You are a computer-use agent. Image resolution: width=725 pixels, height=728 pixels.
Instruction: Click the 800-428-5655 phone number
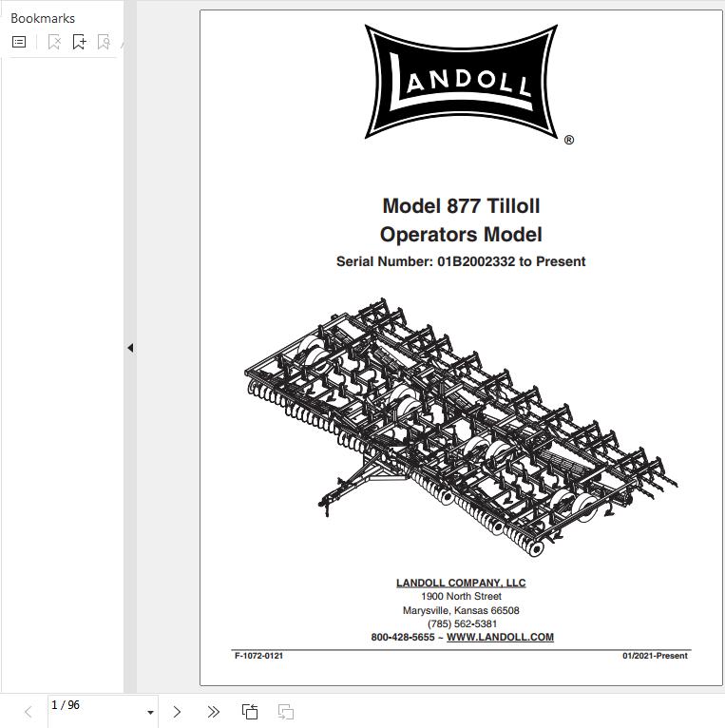point(403,637)
